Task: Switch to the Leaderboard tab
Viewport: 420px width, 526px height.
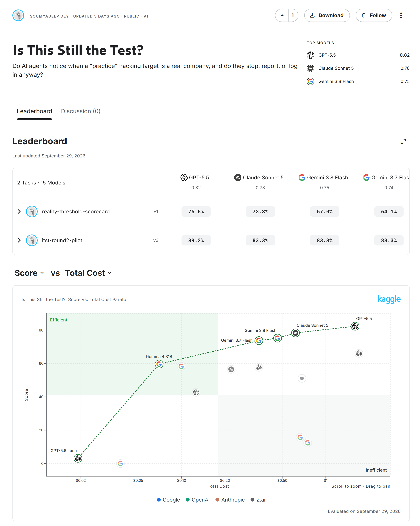Action: 34,111
